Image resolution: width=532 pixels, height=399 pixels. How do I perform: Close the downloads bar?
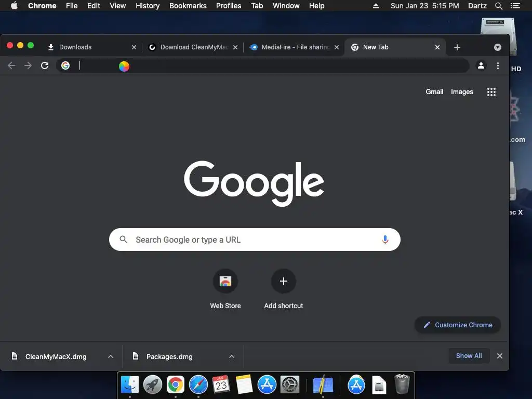[x=500, y=356]
